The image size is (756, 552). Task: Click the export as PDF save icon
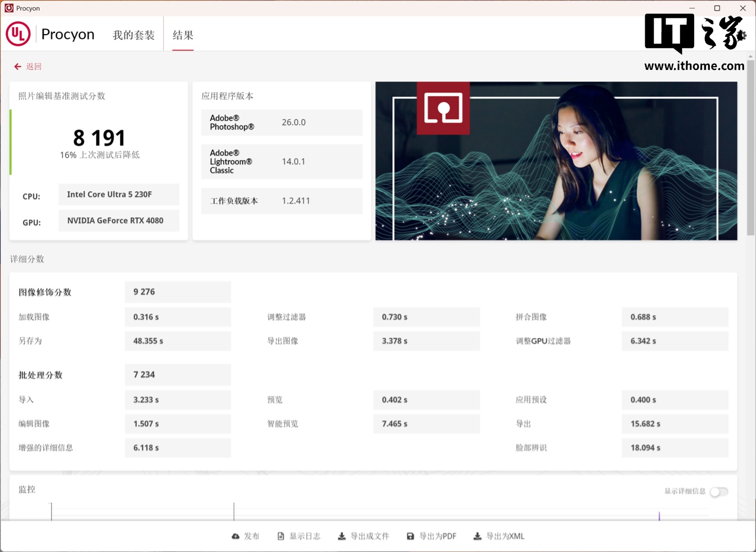coord(411,536)
